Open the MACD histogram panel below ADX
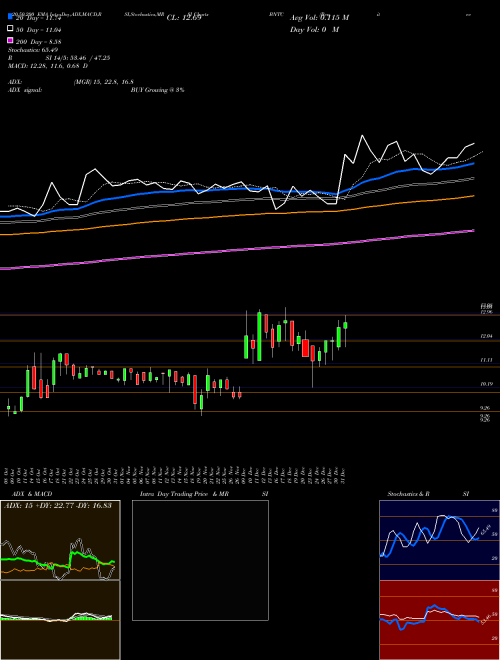The height and width of the screenshot is (660, 500). [60, 620]
